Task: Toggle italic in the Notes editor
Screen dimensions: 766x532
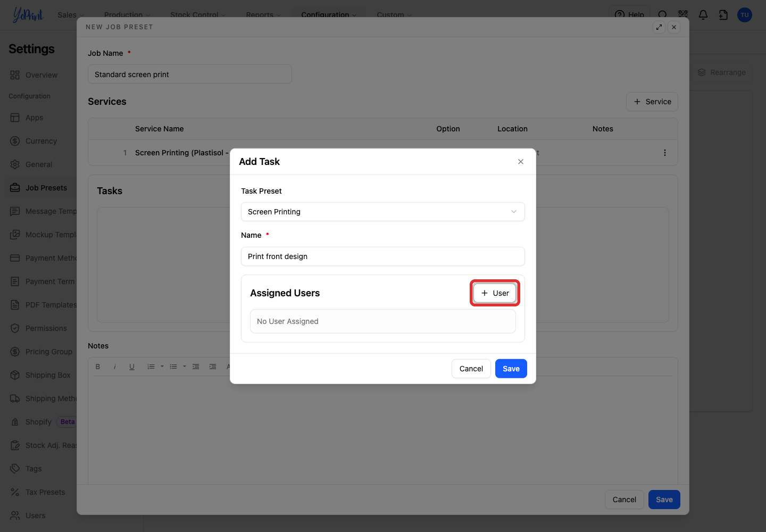Action: [x=115, y=367]
